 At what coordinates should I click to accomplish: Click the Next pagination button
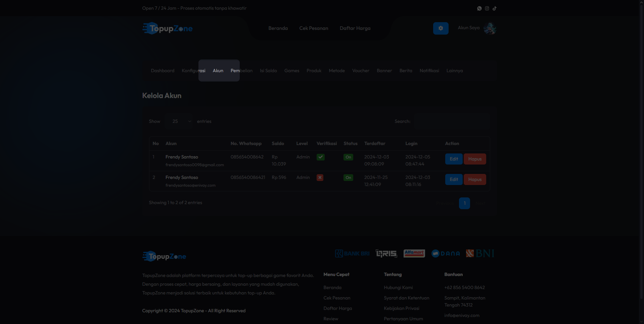tap(480, 203)
